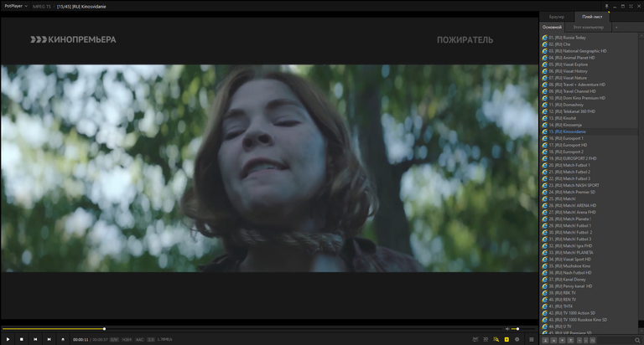Image resolution: width=644 pixels, height=345 pixels.
Task: Click the Play button in the control bar
Action: coord(8,339)
